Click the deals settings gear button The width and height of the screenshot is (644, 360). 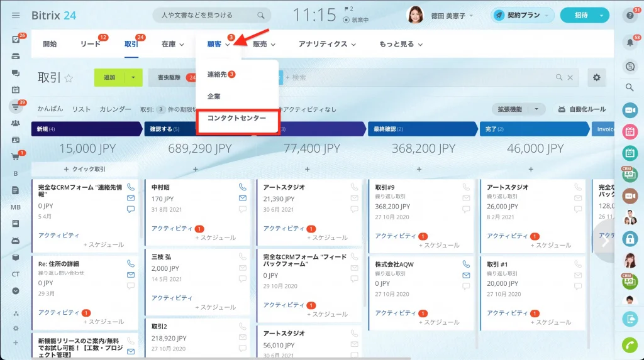(596, 77)
